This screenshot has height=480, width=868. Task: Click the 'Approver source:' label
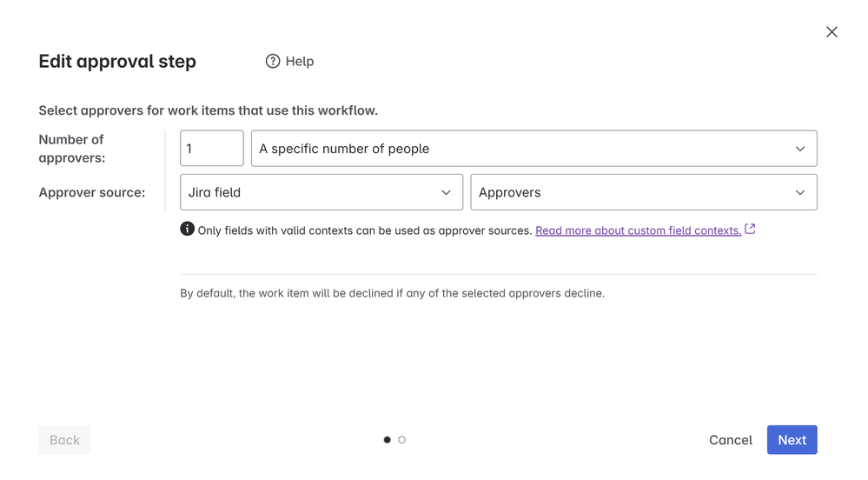click(92, 192)
